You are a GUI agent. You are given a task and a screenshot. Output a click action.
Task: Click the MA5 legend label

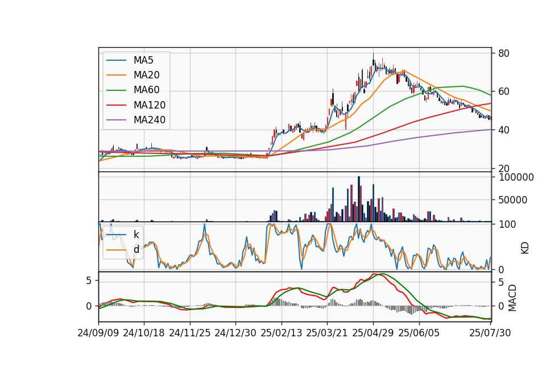143,60
